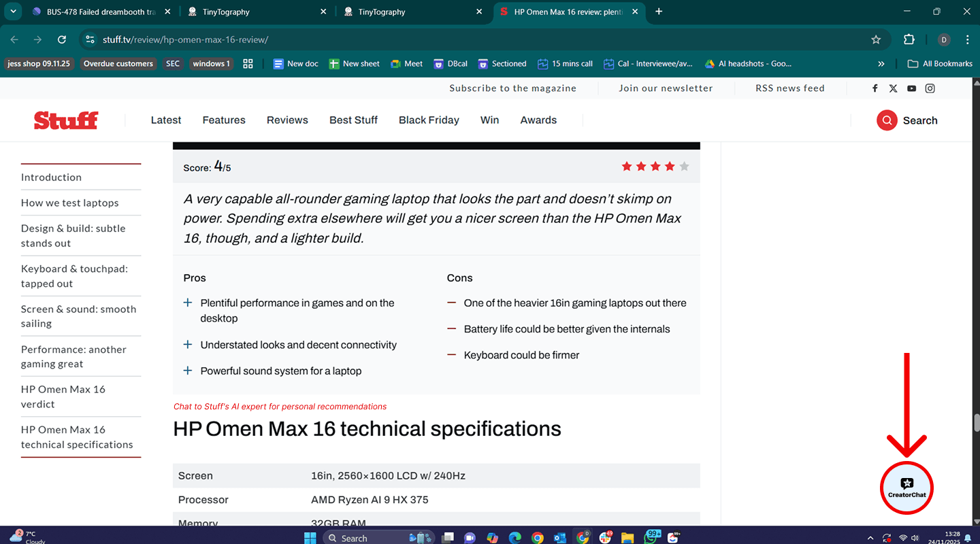
Task: Open the bookmarks apps grid icon
Action: click(x=248, y=63)
